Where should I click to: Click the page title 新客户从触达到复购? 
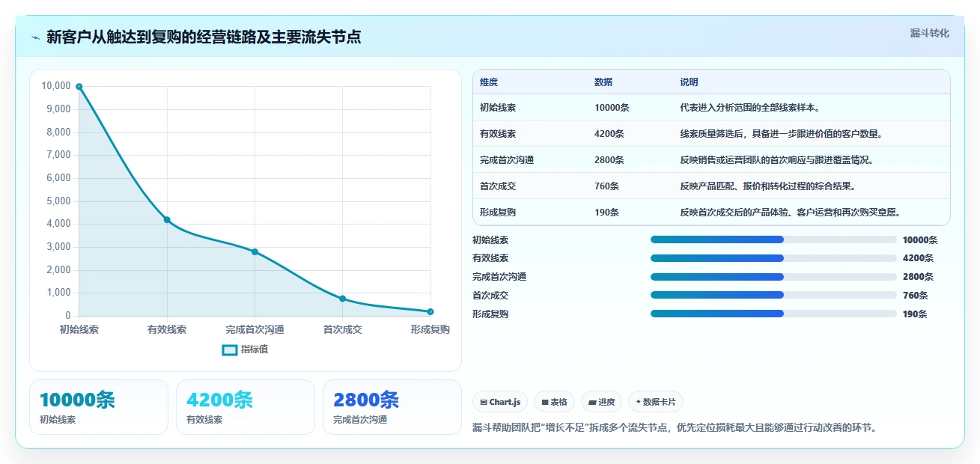[204, 37]
